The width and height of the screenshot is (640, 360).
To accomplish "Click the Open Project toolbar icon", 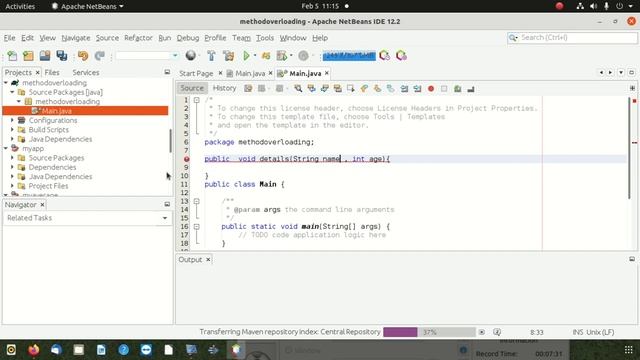I will [x=45, y=56].
